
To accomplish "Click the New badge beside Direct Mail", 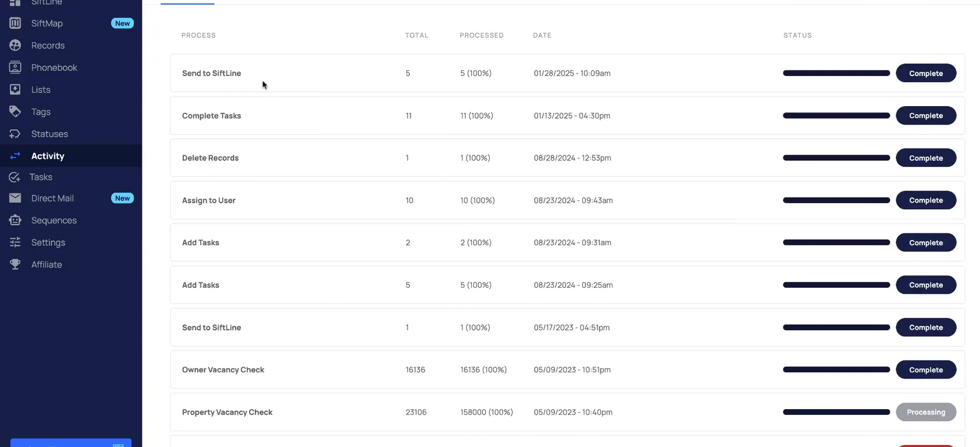I will (x=122, y=198).
